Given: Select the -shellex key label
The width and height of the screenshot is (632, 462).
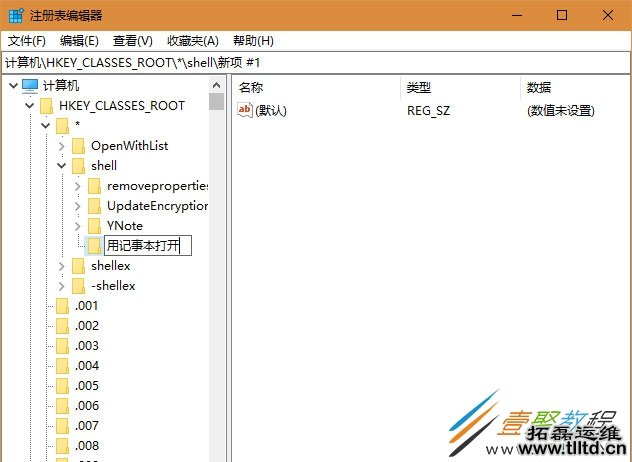Looking at the screenshot, I should (113, 286).
